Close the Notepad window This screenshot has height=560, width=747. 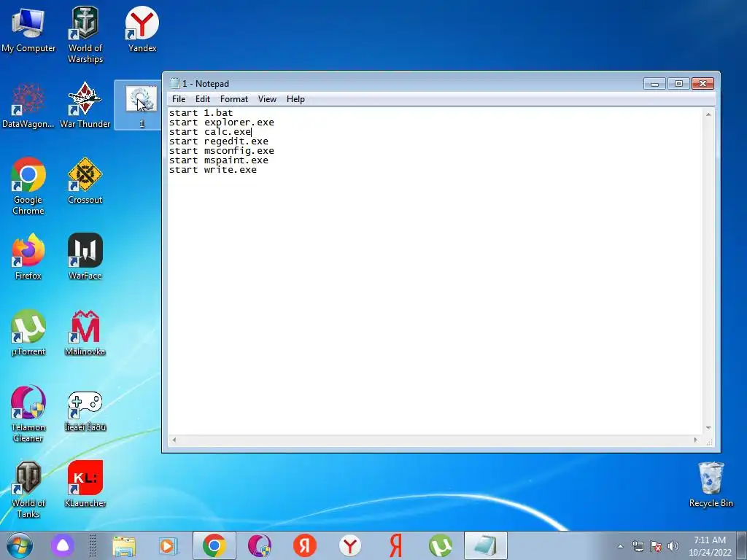(703, 84)
